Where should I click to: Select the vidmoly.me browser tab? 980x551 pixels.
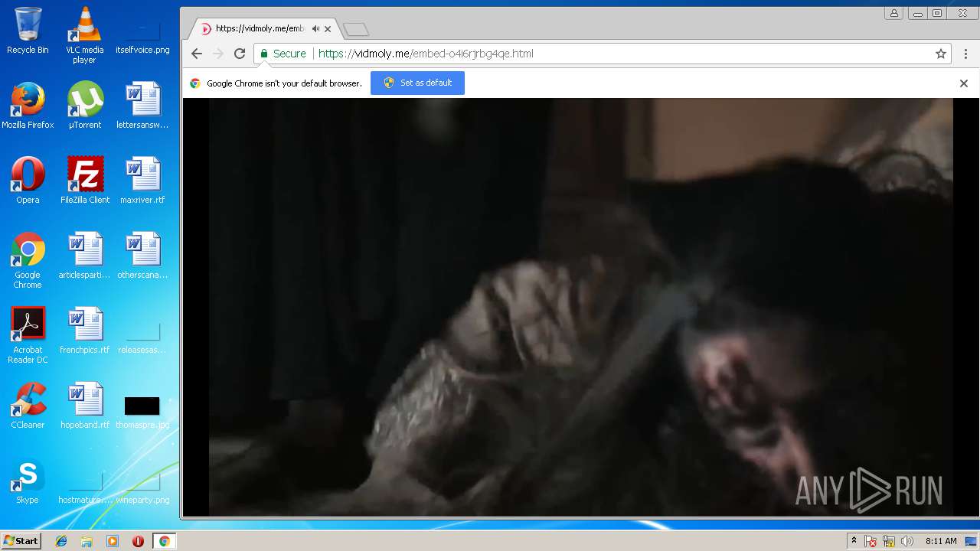point(263,29)
